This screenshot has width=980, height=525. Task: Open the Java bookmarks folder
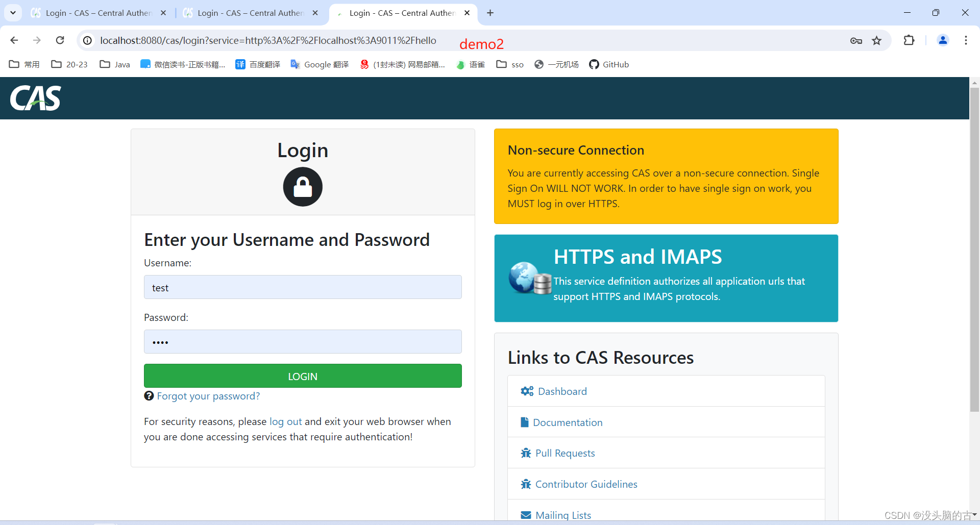(x=114, y=64)
